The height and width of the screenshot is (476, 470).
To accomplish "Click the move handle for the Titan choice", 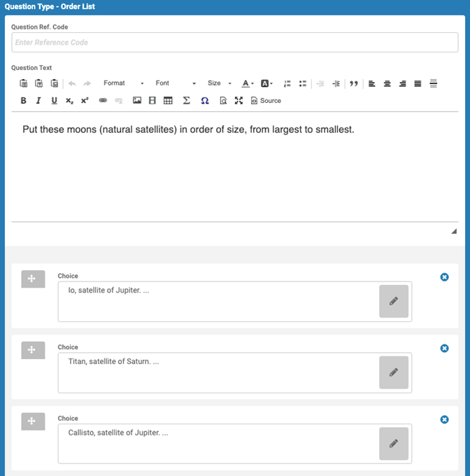I will (33, 350).
